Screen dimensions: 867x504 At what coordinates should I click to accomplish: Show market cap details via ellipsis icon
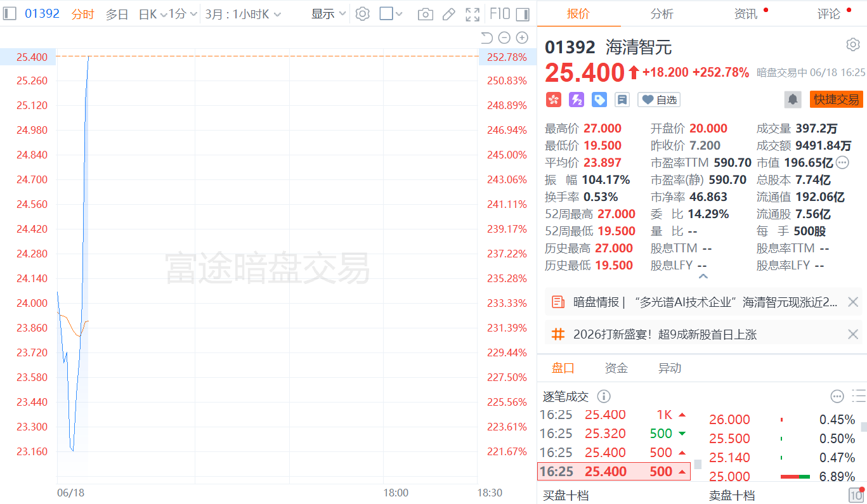[842, 162]
